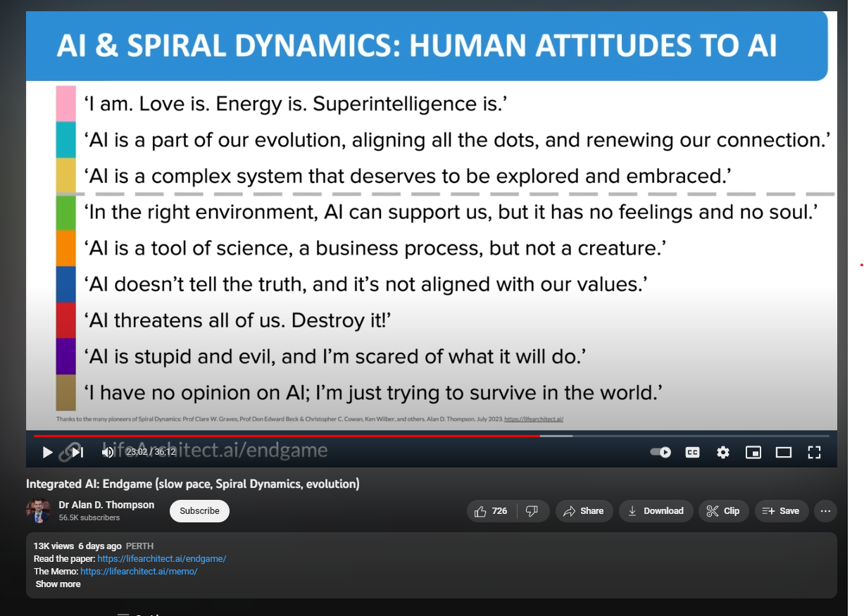Open Dr Alan D. Thompson channel avatar
The image size is (864, 616).
pyautogui.click(x=39, y=511)
